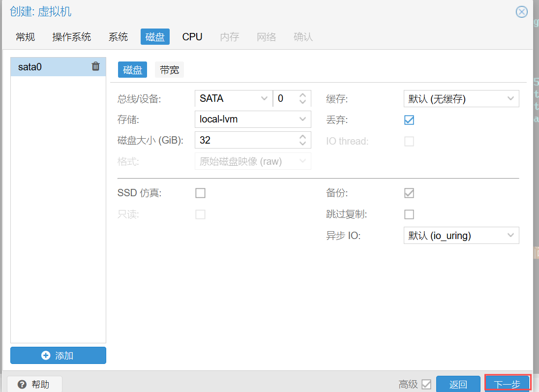This screenshot has width=539, height=392.
Task: Decrease disk size with down arrow
Action: point(302,143)
